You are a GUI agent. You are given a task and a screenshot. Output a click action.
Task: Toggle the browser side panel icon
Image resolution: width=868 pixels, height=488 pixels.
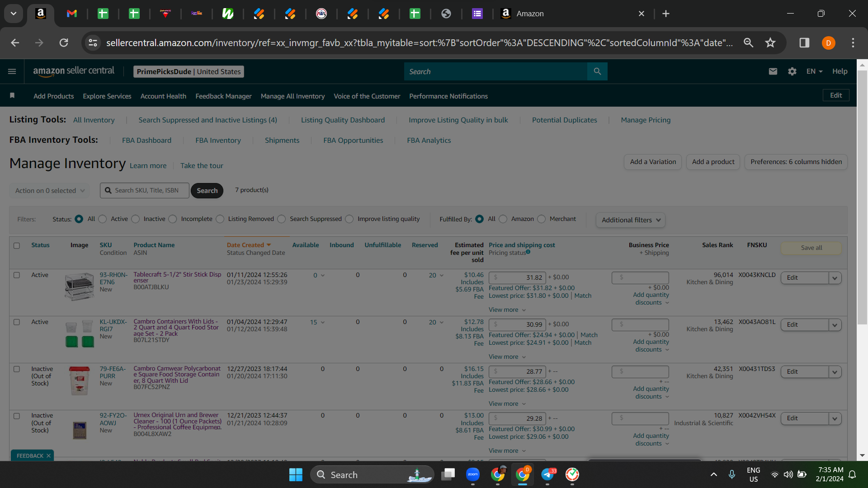coord(804,42)
